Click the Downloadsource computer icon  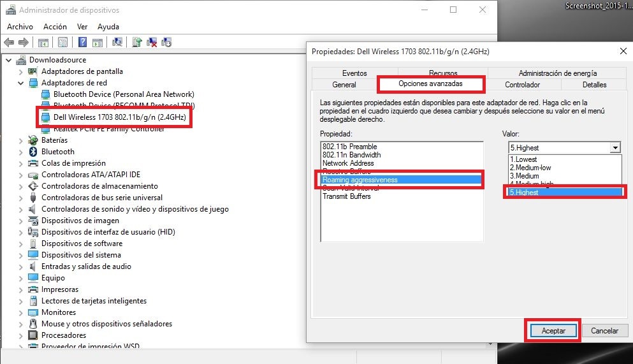coord(21,60)
